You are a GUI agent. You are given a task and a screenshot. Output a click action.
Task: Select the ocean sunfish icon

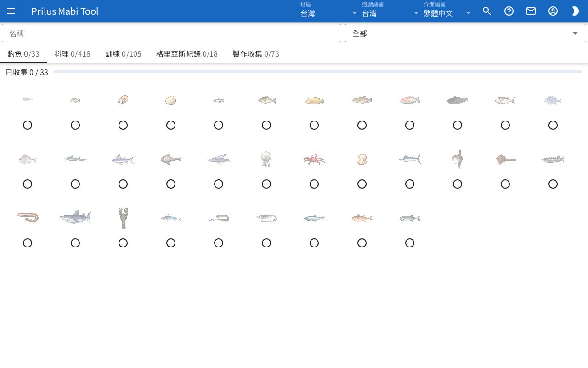458,159
